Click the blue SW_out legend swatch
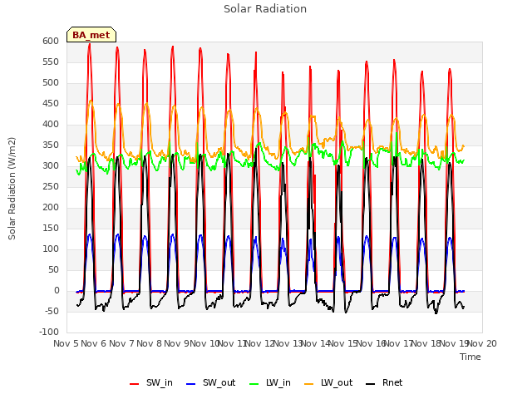The width and height of the screenshot is (532, 399). coord(191,384)
